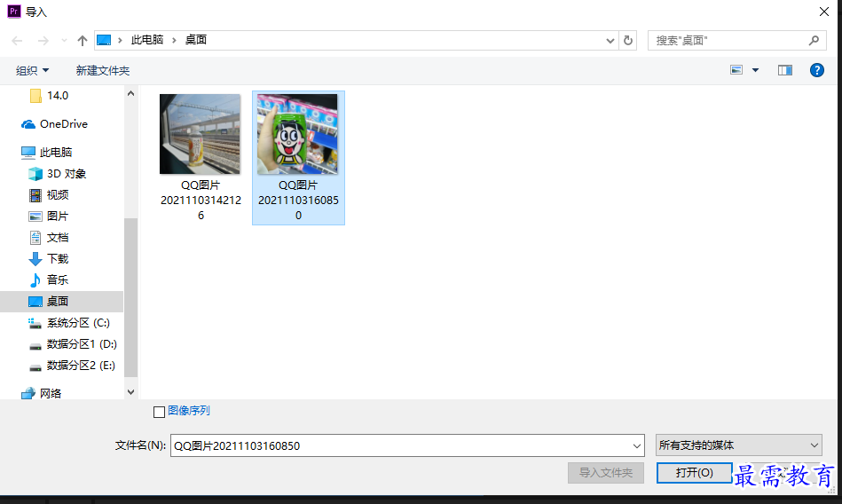The height and width of the screenshot is (504, 842).
Task: Click file name label QQ图片20211103142126
Action: [x=201, y=200]
